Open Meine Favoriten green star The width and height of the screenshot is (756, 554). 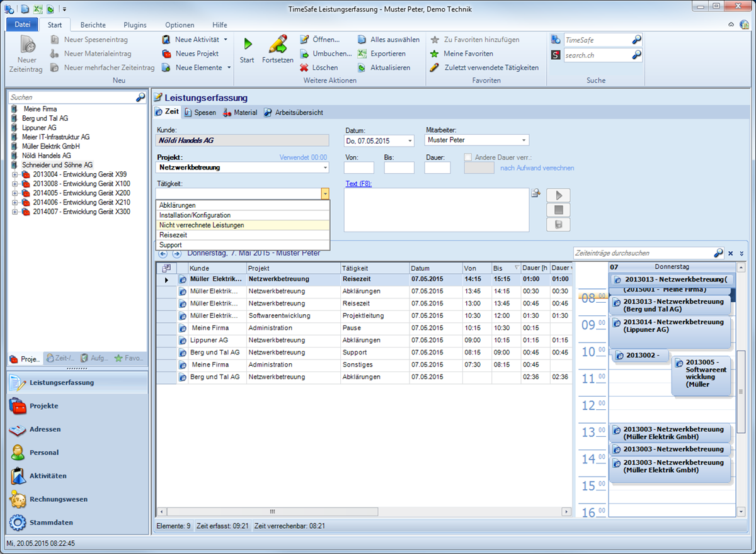435,54
